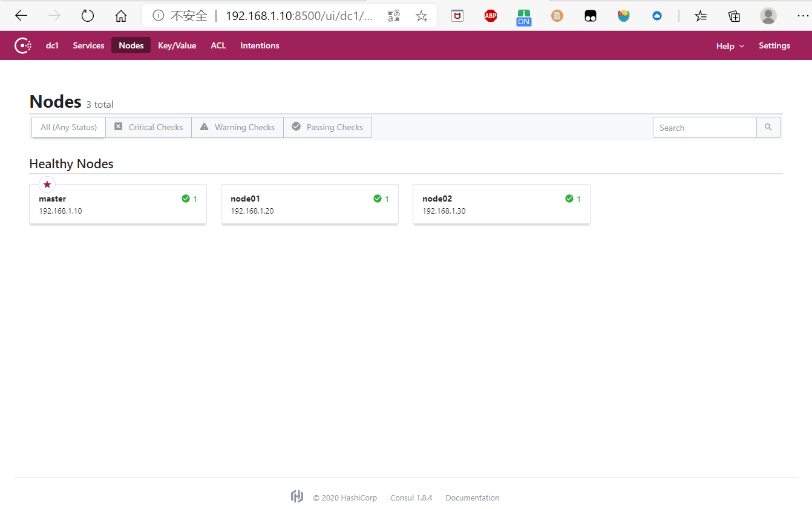Click the Consul logo icon
The height and width of the screenshot is (509, 812).
(x=23, y=45)
